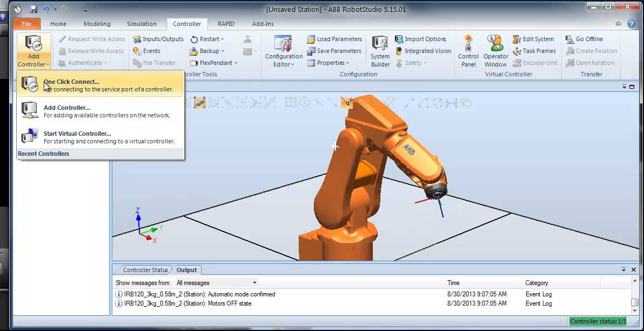Open the File tab
The height and width of the screenshot is (331, 644).
26,24
